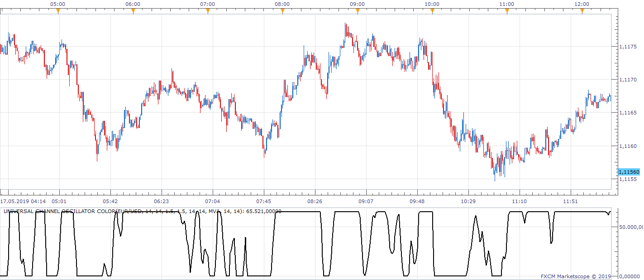Click the 07:04 time axis label

212,201
